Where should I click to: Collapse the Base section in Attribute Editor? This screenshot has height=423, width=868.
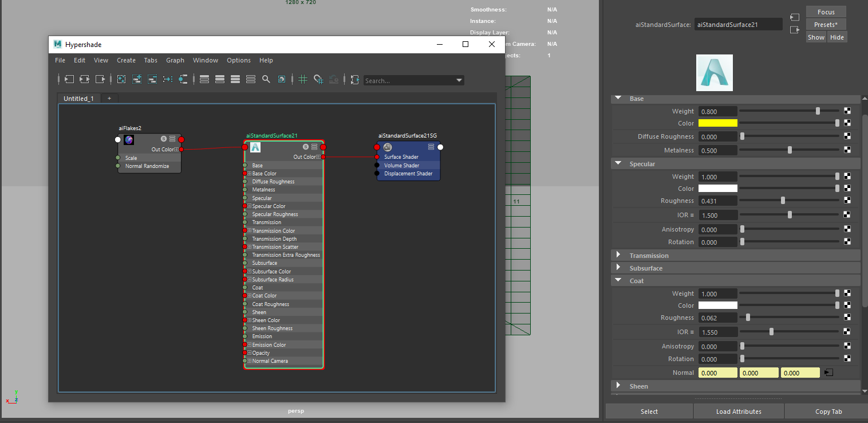click(x=618, y=99)
